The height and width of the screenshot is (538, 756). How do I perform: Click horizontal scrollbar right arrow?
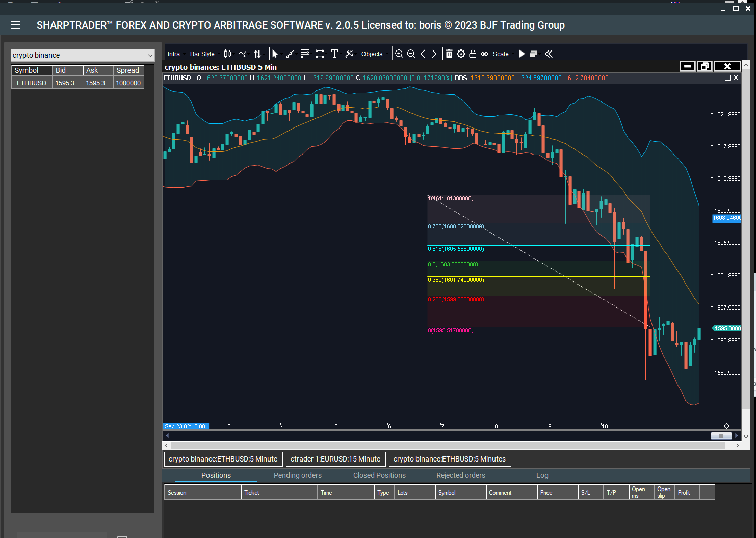tap(738, 446)
